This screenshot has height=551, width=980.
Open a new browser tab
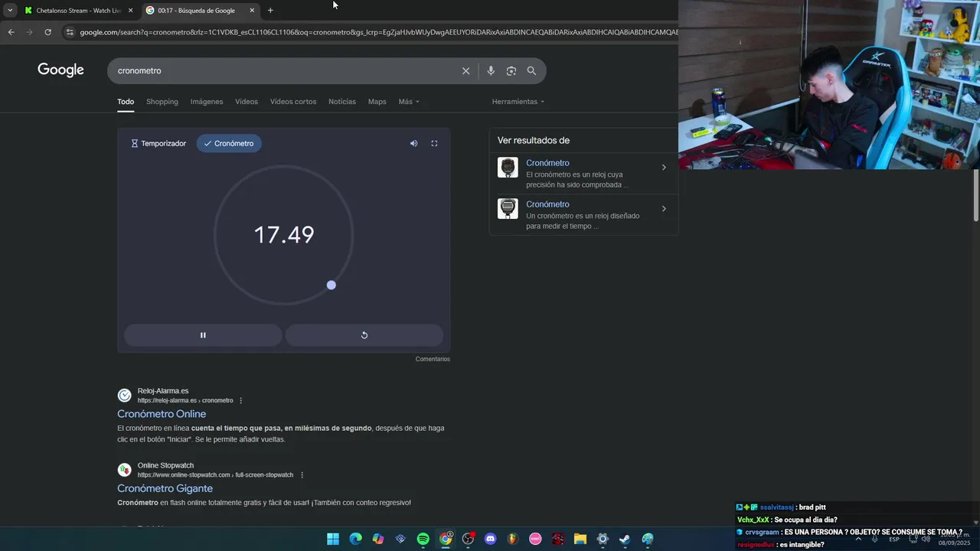(x=270, y=11)
